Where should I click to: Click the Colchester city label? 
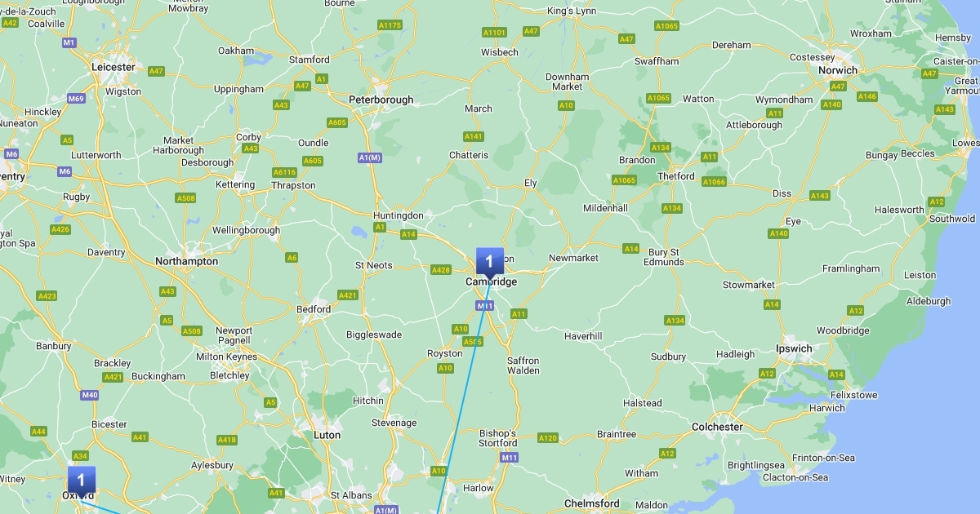pyautogui.click(x=718, y=427)
